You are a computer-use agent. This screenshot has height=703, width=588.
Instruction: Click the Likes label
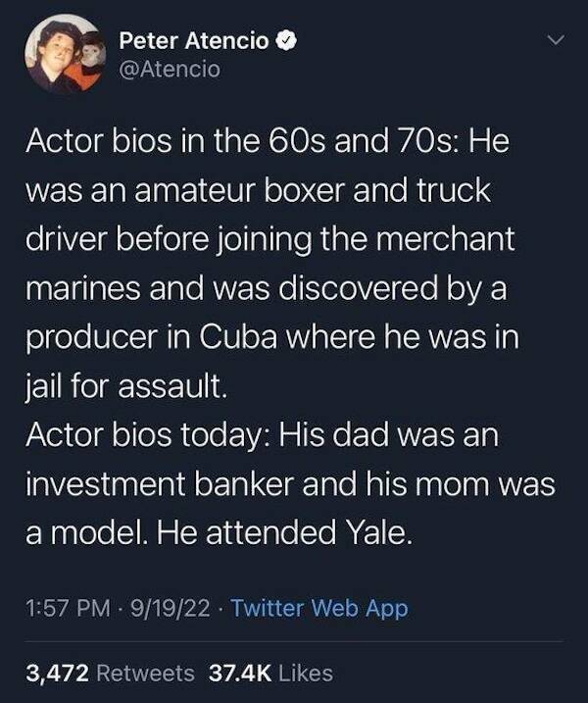(307, 673)
